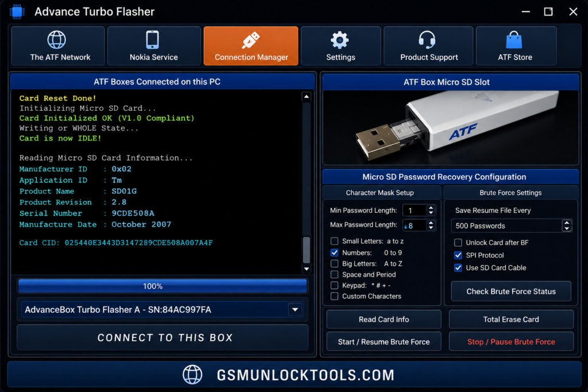This screenshot has height=392, width=588.
Task: Uncheck Numbers 0 to 9
Action: click(x=335, y=253)
